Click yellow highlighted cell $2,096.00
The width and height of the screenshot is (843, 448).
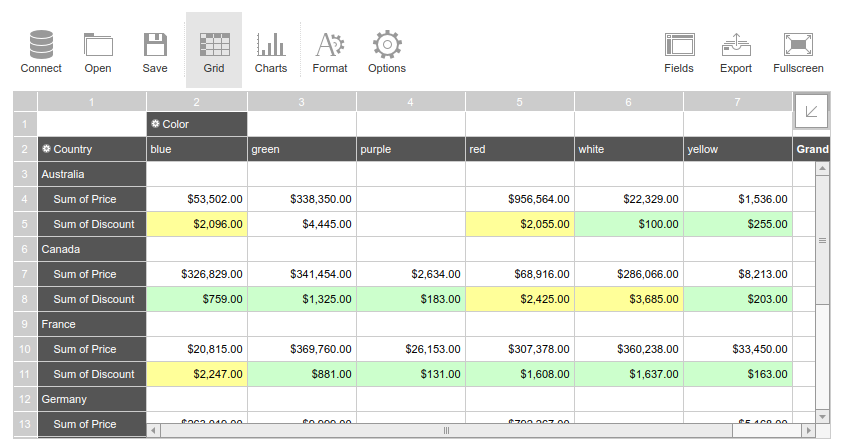point(197,224)
